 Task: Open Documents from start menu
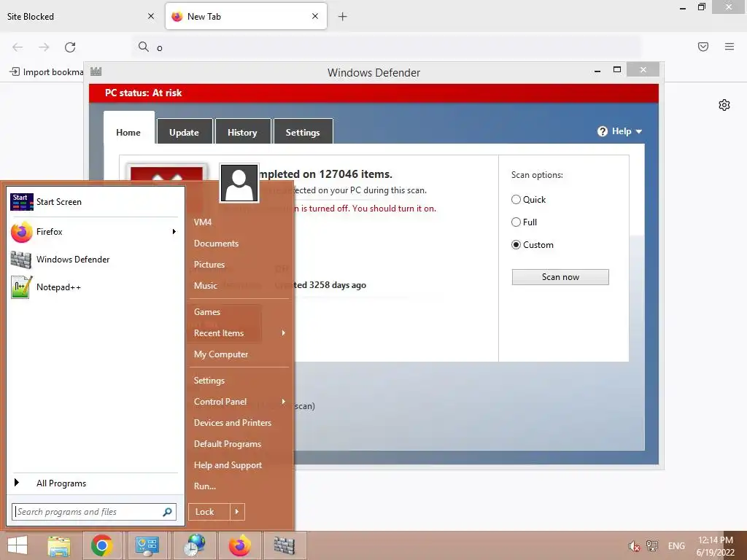(x=216, y=244)
